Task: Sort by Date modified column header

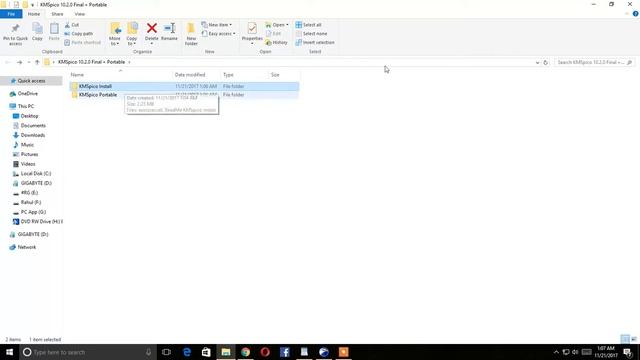Action: tap(196, 75)
